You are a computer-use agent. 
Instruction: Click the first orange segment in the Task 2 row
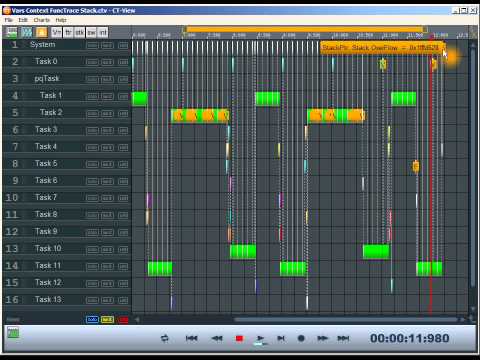click(178, 116)
